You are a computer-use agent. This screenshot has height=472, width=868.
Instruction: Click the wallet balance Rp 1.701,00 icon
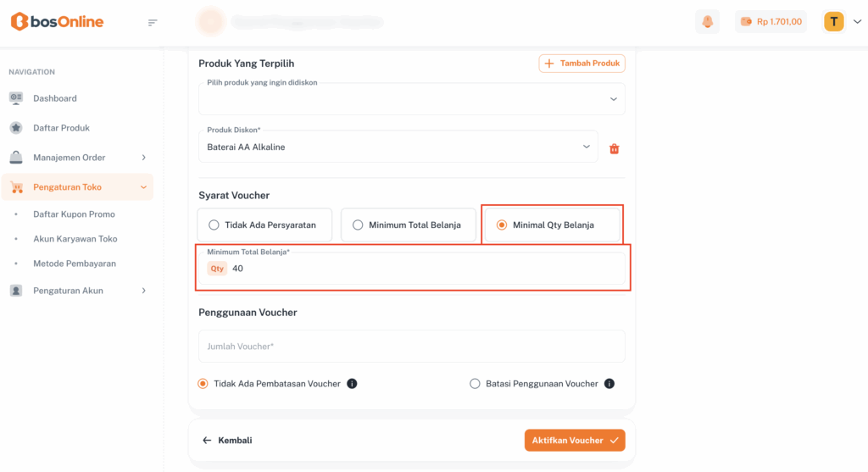pos(746,22)
